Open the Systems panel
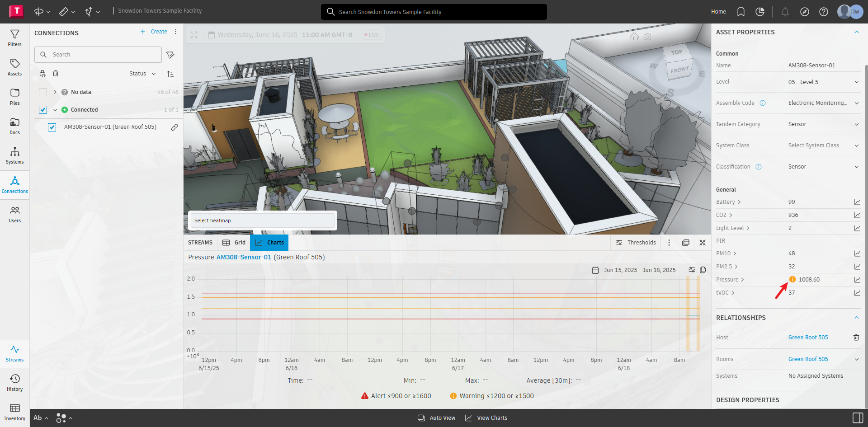 14,155
